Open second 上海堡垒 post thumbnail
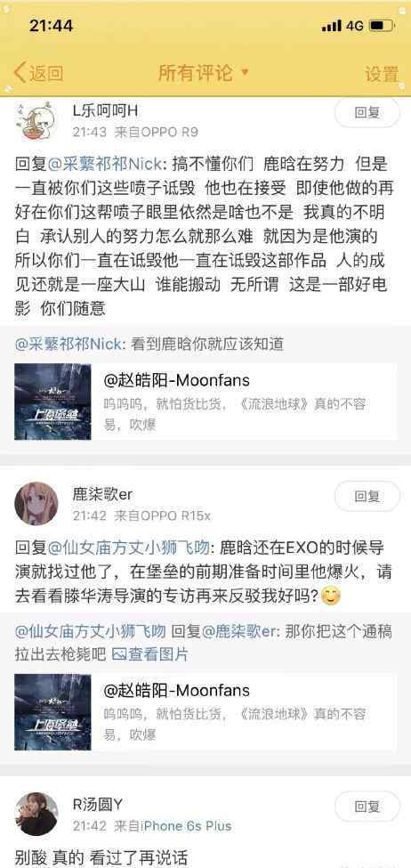The width and height of the screenshot is (411, 868). click(52, 712)
